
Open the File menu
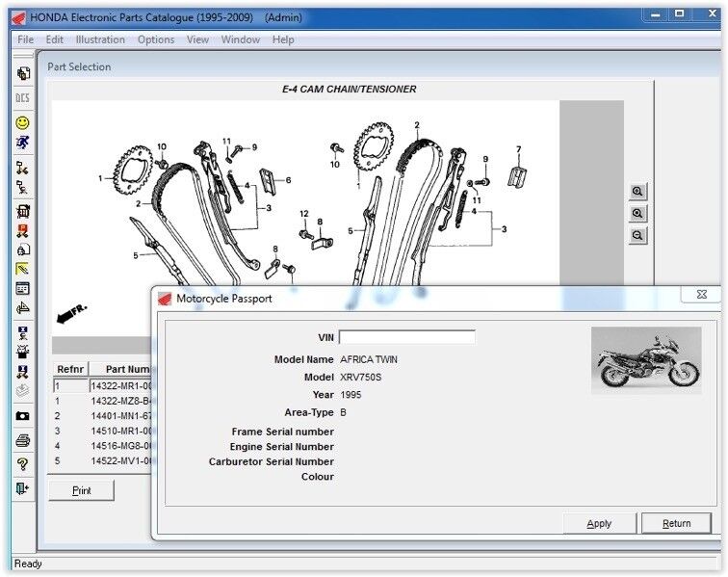coord(26,39)
